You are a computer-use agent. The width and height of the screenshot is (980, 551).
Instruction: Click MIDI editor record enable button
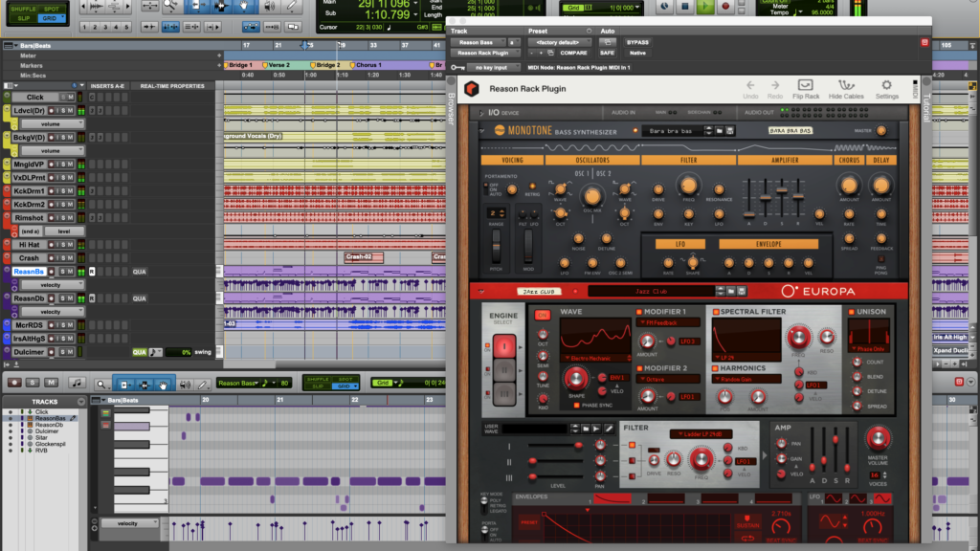tap(13, 383)
